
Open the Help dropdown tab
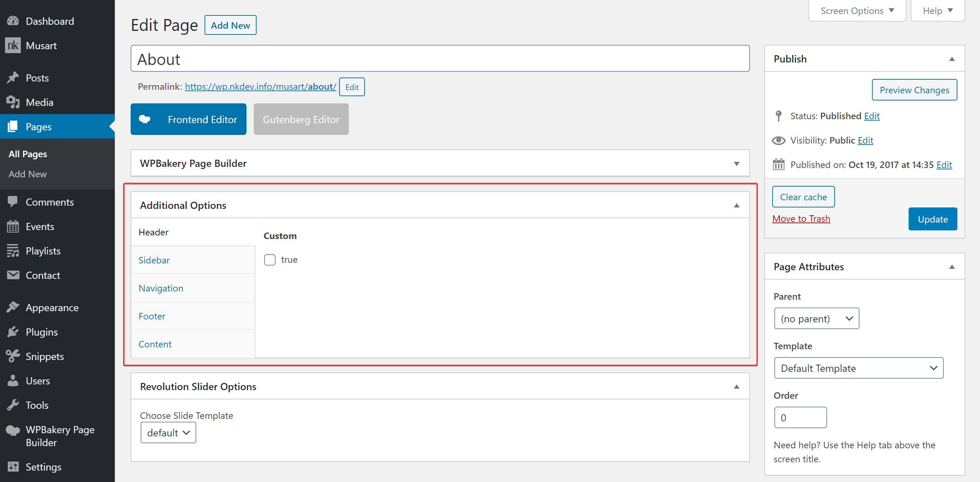point(938,11)
